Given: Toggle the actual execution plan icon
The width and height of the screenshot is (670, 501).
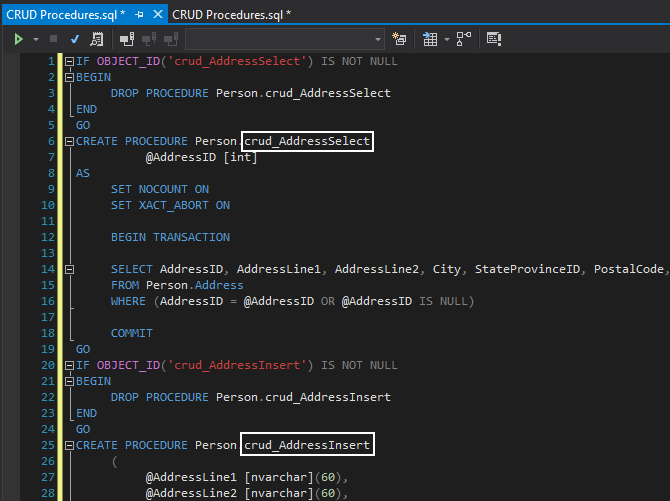Looking at the screenshot, I should 464,39.
